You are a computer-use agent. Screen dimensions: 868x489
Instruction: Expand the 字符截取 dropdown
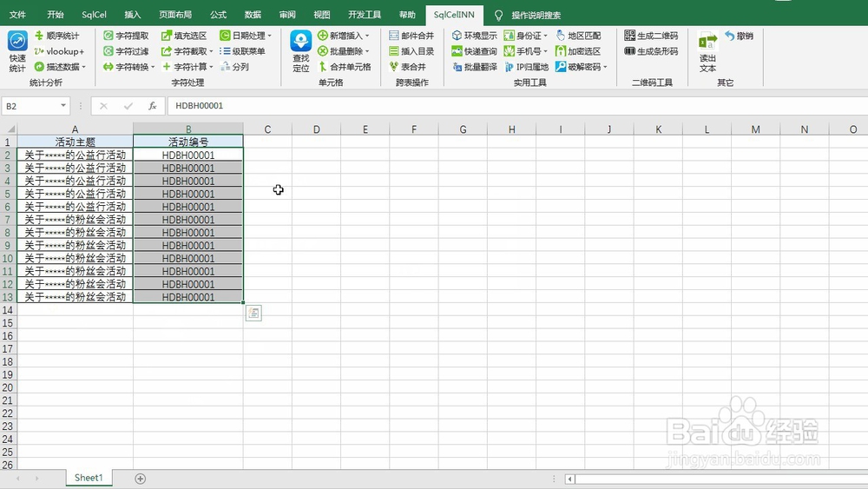pyautogui.click(x=211, y=51)
